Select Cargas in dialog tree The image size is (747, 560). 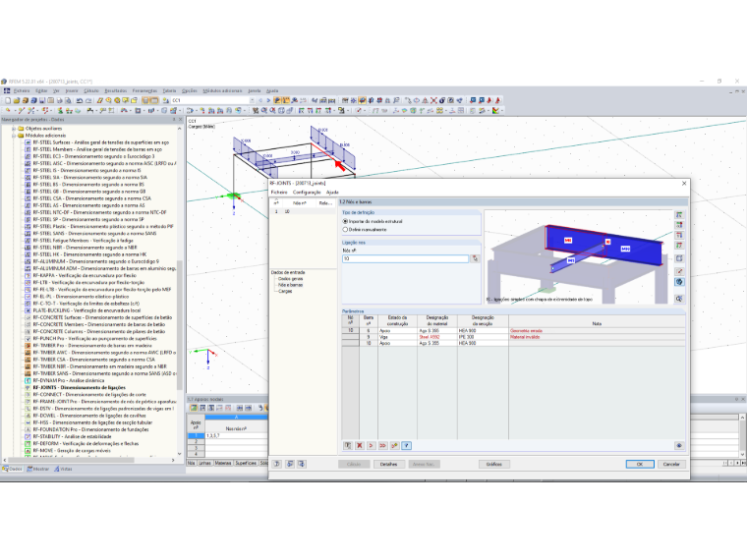(x=285, y=291)
